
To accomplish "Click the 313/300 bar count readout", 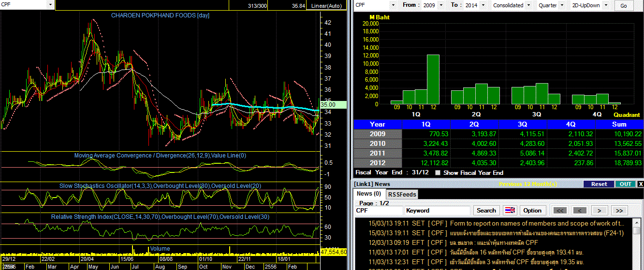I will pos(256,6).
